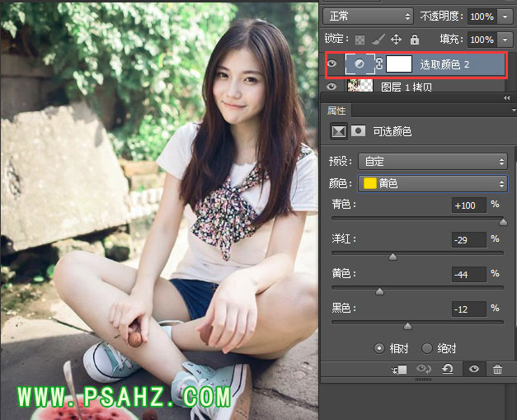Select the 相对 radio button

point(379,348)
